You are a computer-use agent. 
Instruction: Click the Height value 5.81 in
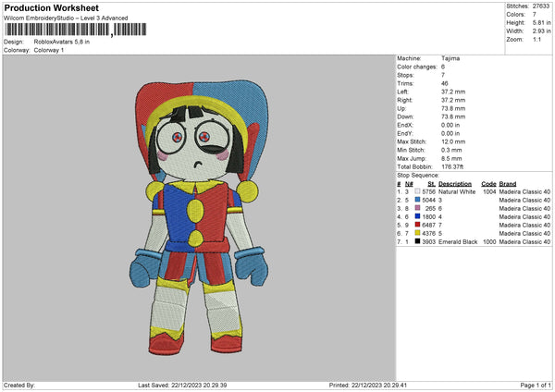click(541, 22)
